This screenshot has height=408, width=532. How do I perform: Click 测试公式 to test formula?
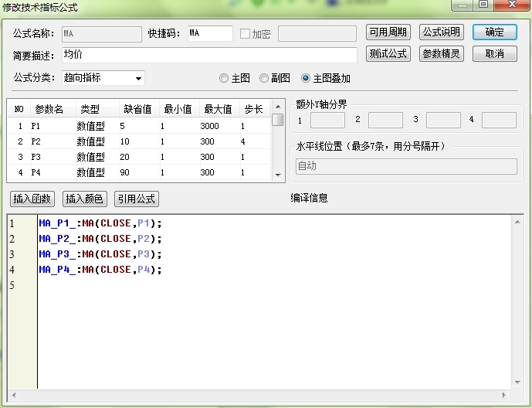click(388, 54)
